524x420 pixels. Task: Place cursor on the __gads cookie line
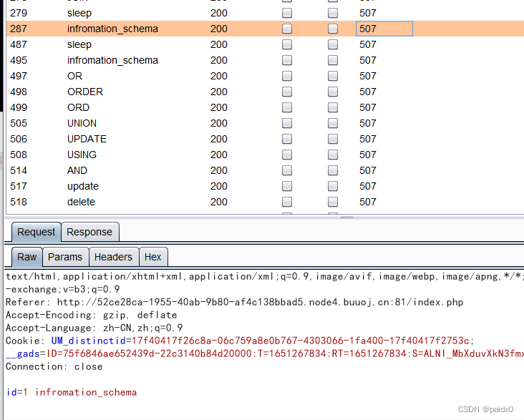pos(265,353)
